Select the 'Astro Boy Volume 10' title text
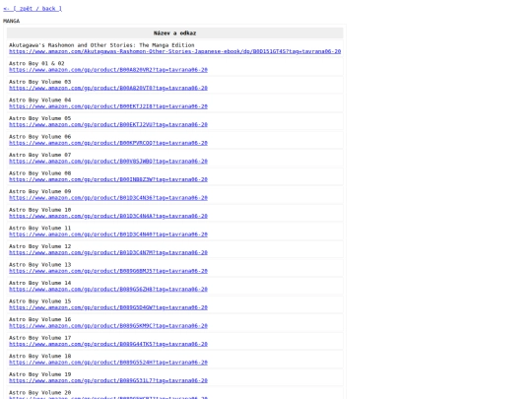The height and width of the screenshot is (399, 532). [x=40, y=210]
